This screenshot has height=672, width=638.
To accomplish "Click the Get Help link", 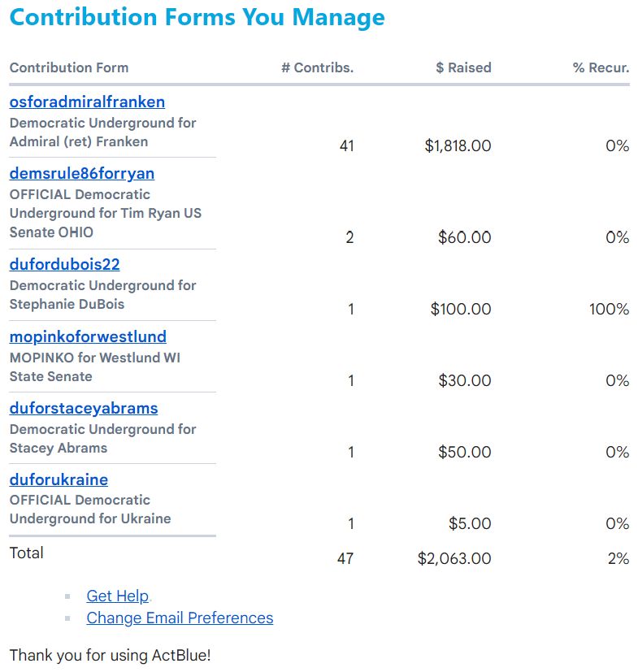I will click(117, 596).
